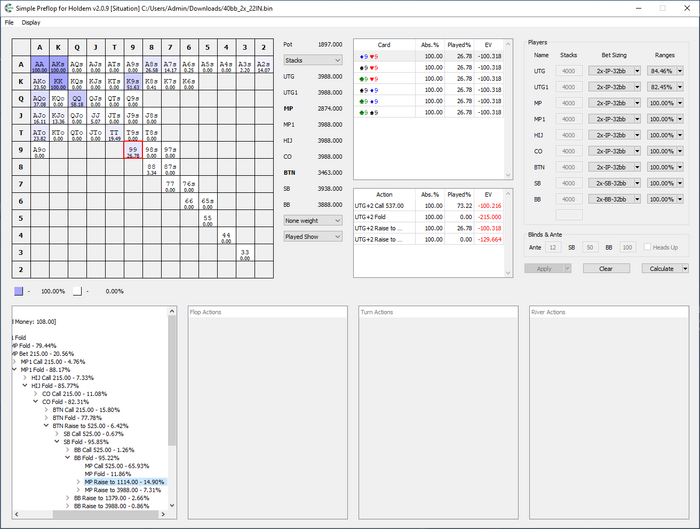Screen dimensions: 700x529
Task: Select BB Raise to 1379.00 - 2.66% item
Action: (x=112, y=498)
